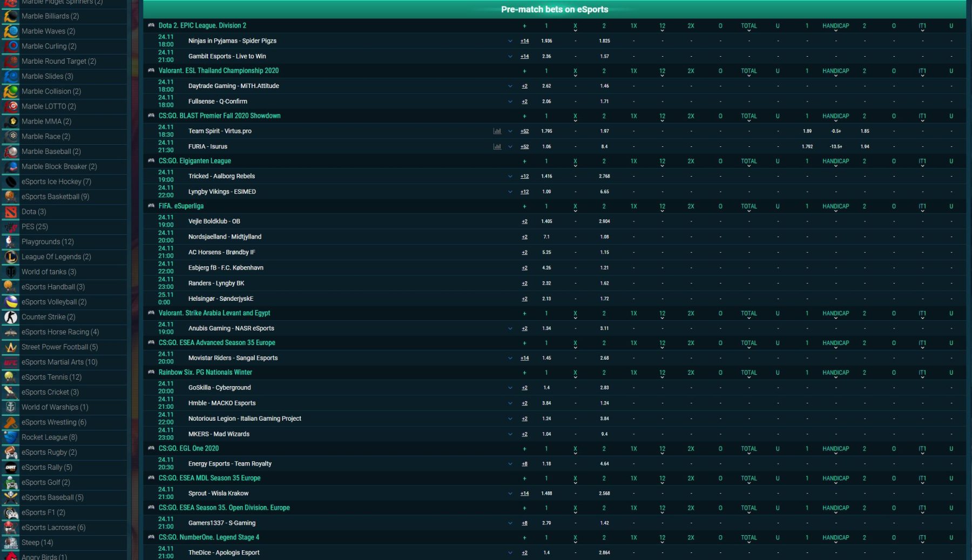Screen dimensions: 972x560
Task: Expand the Daytrade Gaming - MiTH.Attitude row chevron
Action: click(510, 86)
